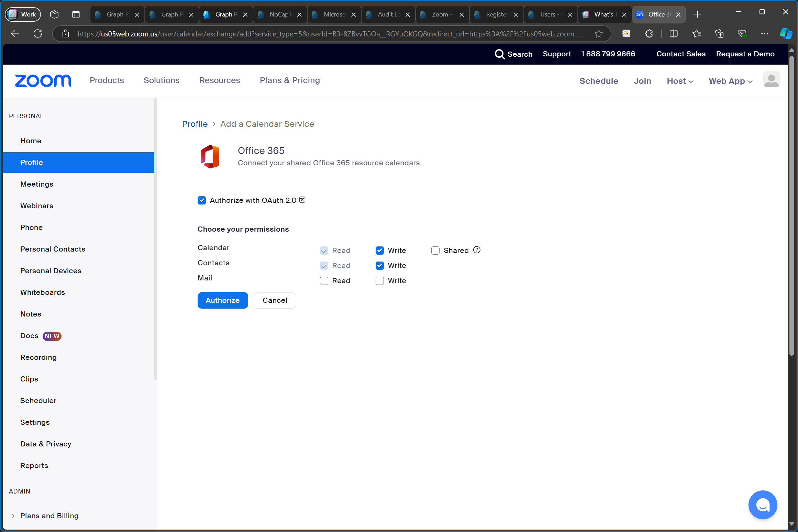Enable Calendar Shared permission
The image size is (798, 532).
435,251
